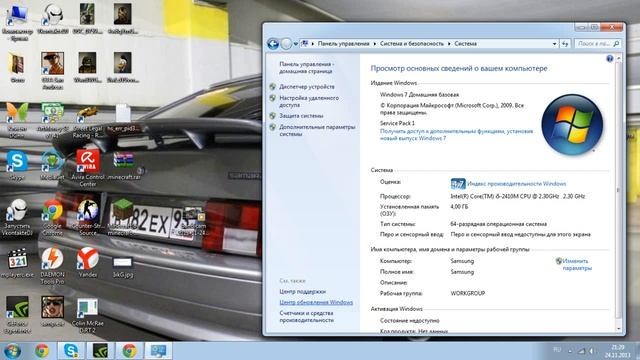The image size is (640, 360).
Task: Open Панель управления - домашняя страница
Action: tap(307, 68)
